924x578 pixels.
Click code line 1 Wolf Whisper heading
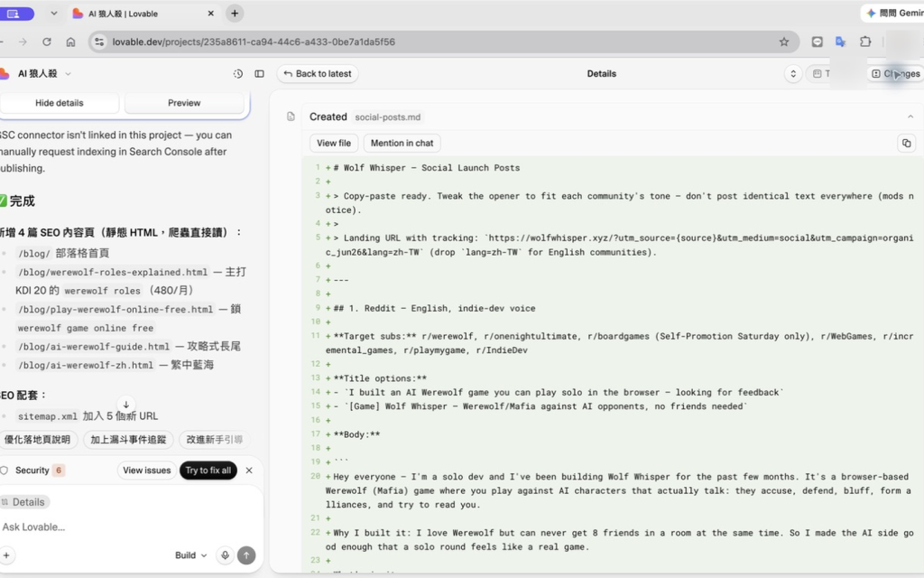(x=427, y=168)
